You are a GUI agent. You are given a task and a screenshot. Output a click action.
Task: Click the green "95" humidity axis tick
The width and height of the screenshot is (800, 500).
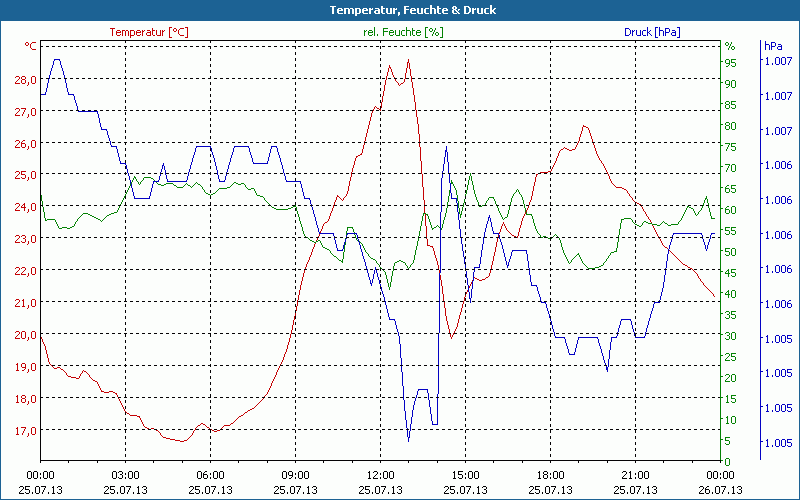click(731, 63)
